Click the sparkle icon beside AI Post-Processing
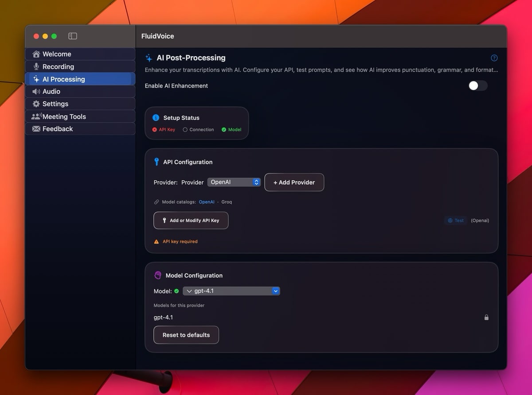This screenshot has height=395, width=532. [x=149, y=58]
